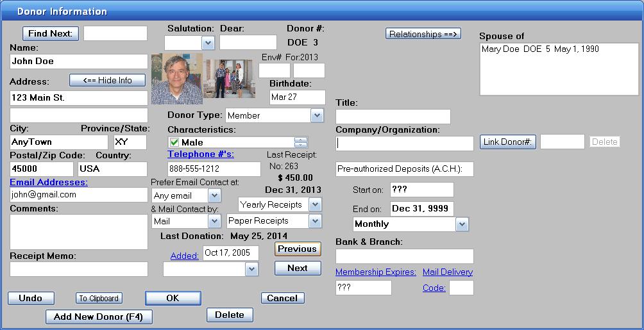Expand the Donor Type dropdown
644x330 pixels.
(317, 115)
